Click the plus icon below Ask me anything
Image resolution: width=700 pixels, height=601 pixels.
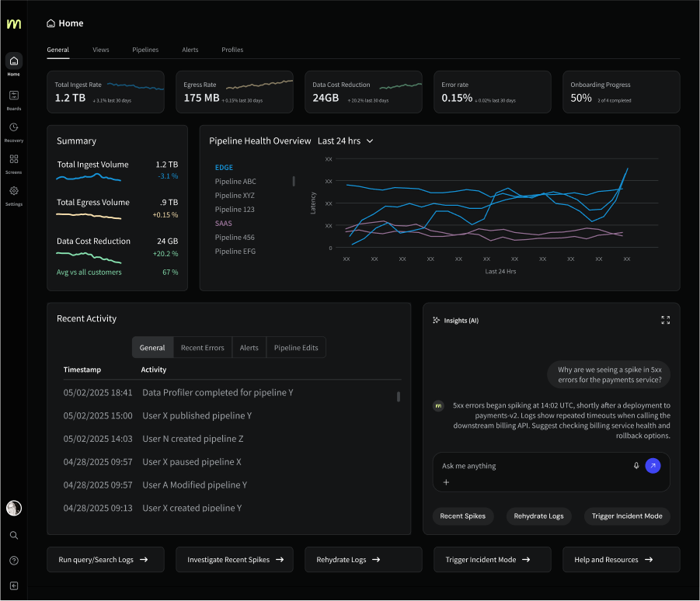point(447,482)
